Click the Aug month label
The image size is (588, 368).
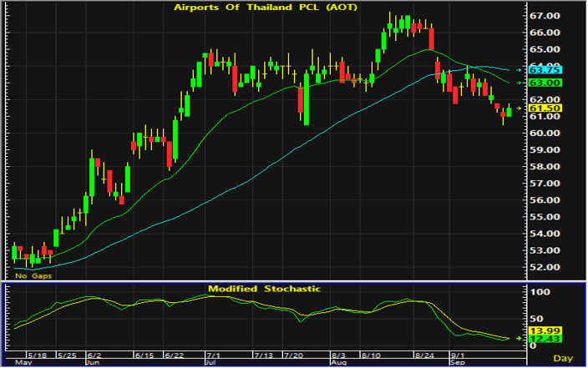pyautogui.click(x=339, y=363)
